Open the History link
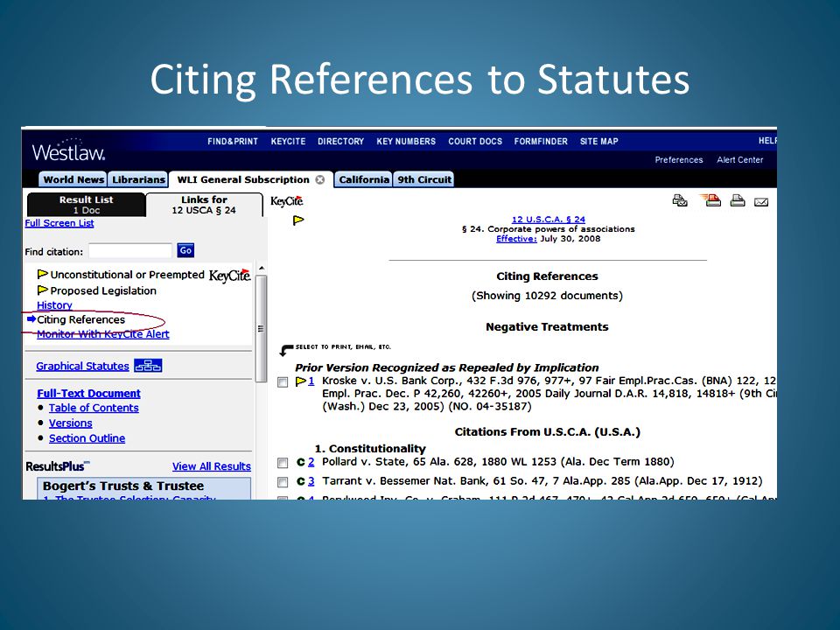Viewport: 840px width, 630px height. click(x=54, y=304)
